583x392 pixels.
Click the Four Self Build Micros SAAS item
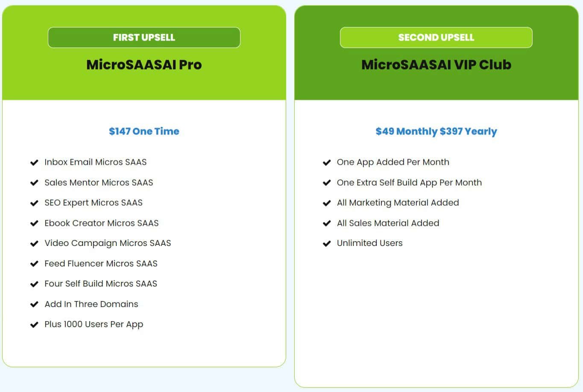coord(101,284)
